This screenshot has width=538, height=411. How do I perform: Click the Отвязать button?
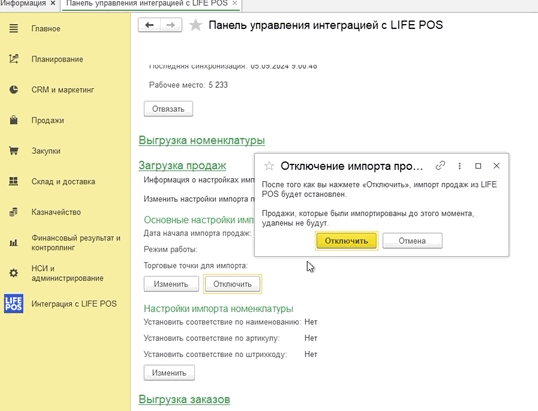click(x=168, y=109)
